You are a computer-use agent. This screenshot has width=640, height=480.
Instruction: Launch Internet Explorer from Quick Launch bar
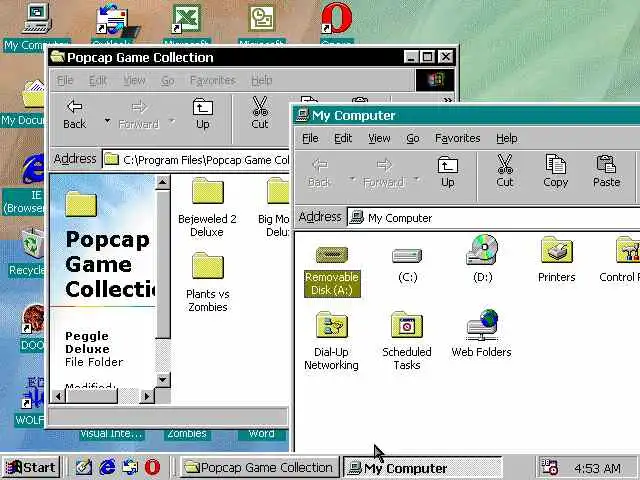pos(107,467)
